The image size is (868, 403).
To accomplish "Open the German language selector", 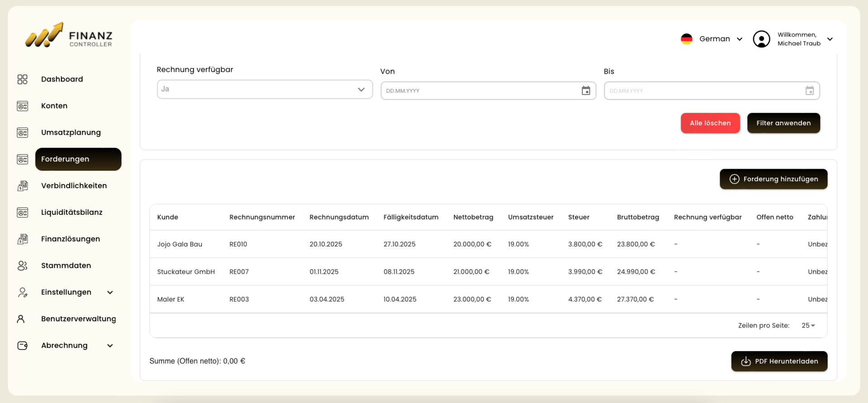I will click(x=712, y=39).
